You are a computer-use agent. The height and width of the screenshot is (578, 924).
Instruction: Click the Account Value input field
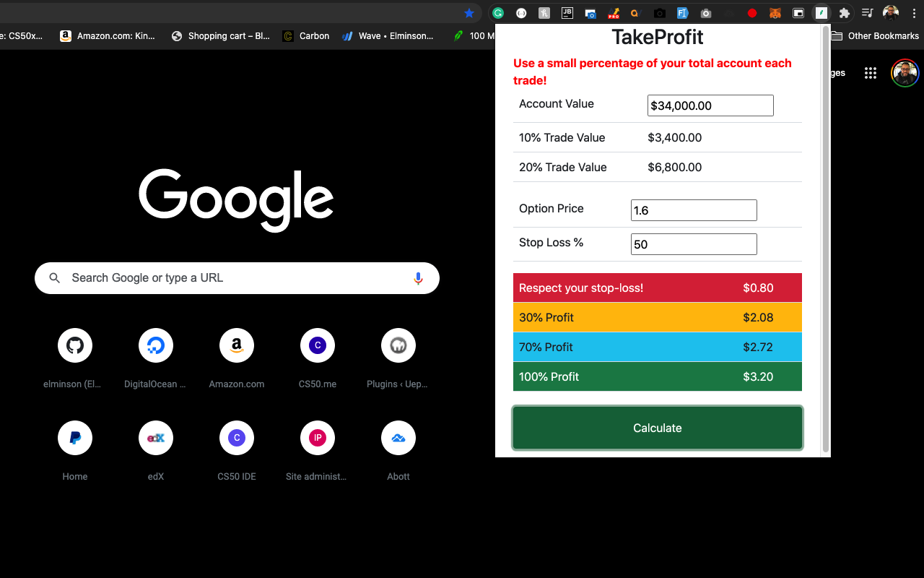point(710,105)
